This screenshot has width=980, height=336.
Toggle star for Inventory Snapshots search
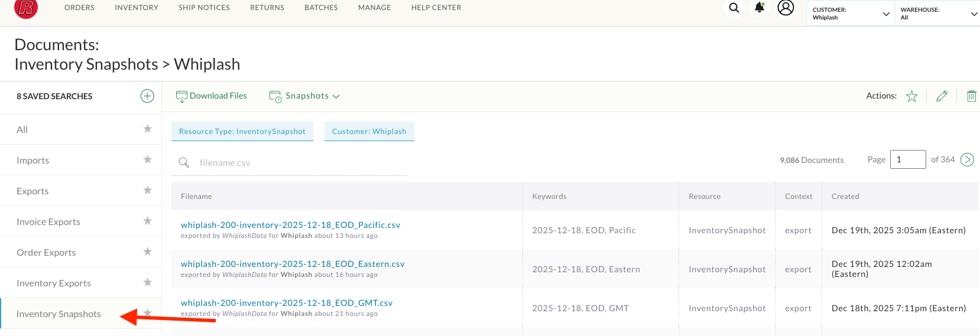[x=147, y=313]
